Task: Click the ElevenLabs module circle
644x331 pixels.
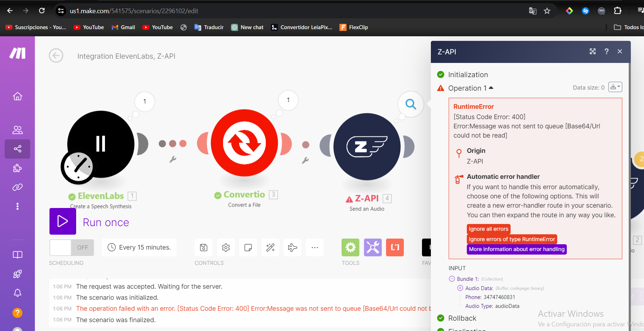Action: pos(101,144)
